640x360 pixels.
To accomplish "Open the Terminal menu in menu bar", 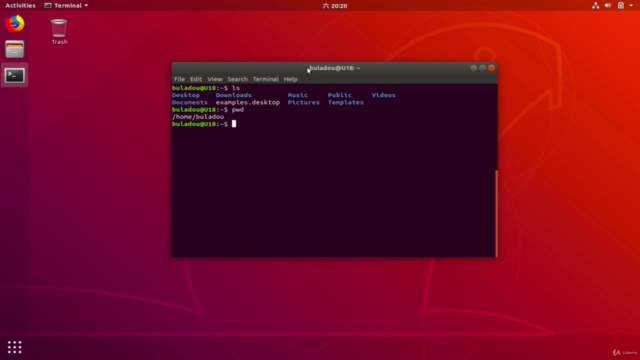I will (266, 79).
